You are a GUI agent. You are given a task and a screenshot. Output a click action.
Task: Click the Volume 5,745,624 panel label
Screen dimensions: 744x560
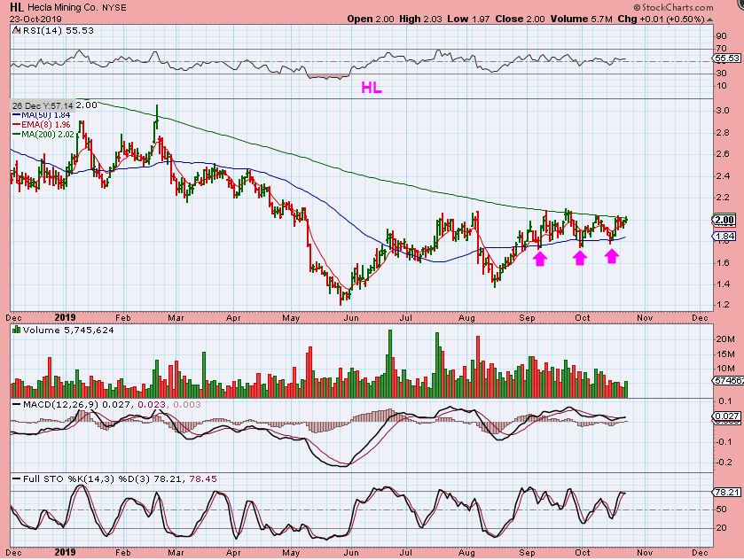pyautogui.click(x=68, y=330)
